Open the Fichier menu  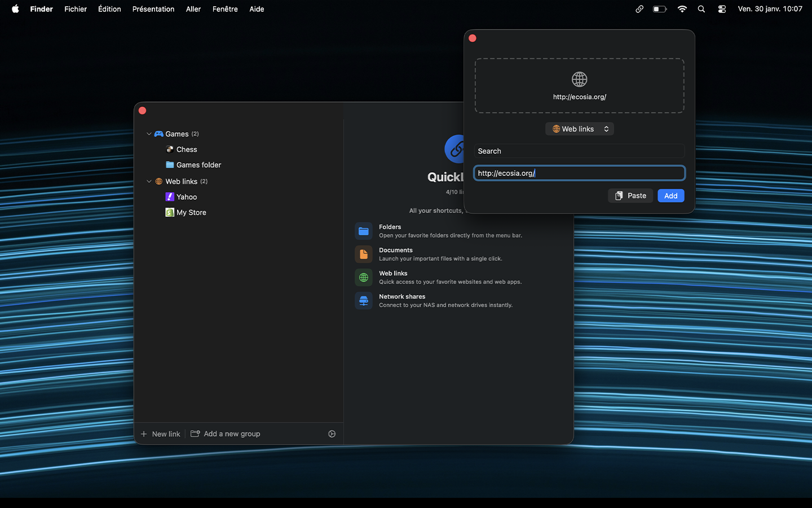76,9
